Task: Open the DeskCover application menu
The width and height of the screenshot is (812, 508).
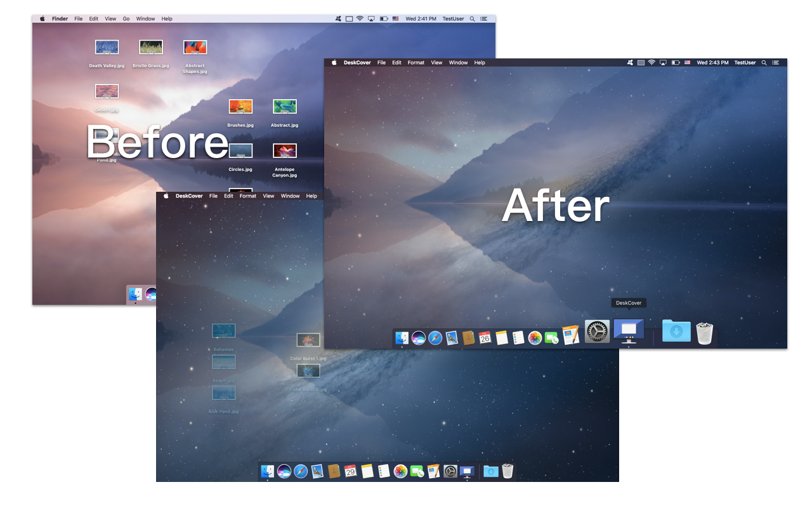Action: pyautogui.click(x=357, y=62)
